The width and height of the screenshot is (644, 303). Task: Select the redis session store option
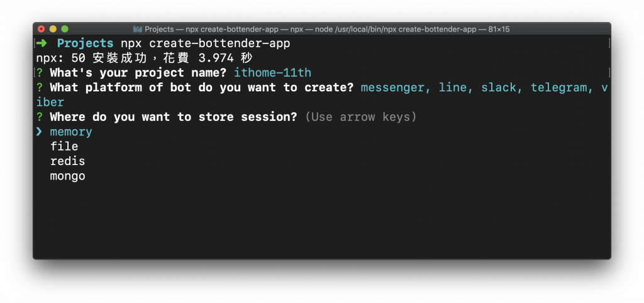[x=67, y=161]
